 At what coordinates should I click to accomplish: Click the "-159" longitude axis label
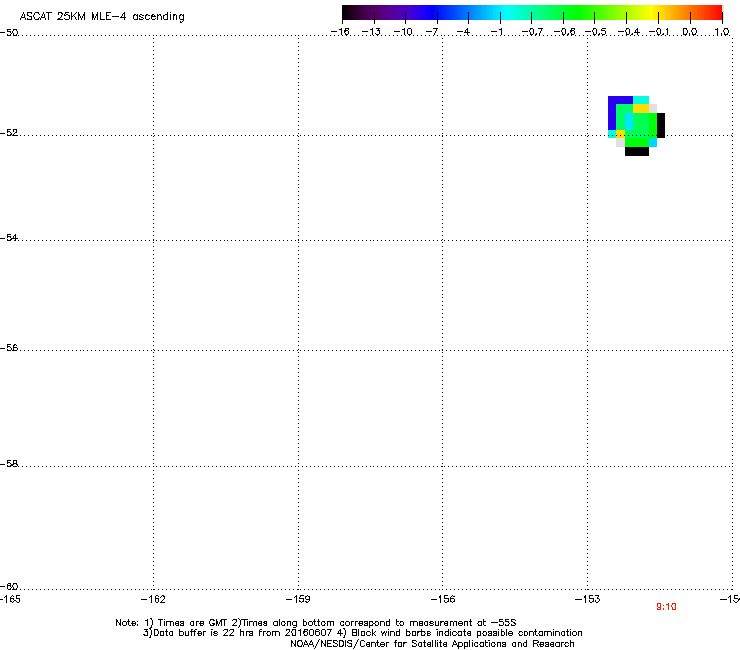click(x=298, y=599)
